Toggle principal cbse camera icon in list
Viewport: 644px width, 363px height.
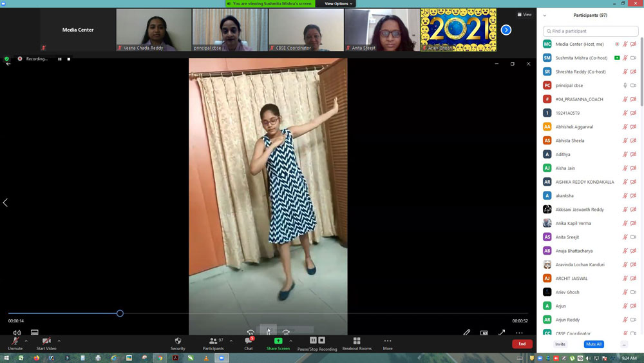[x=633, y=86]
